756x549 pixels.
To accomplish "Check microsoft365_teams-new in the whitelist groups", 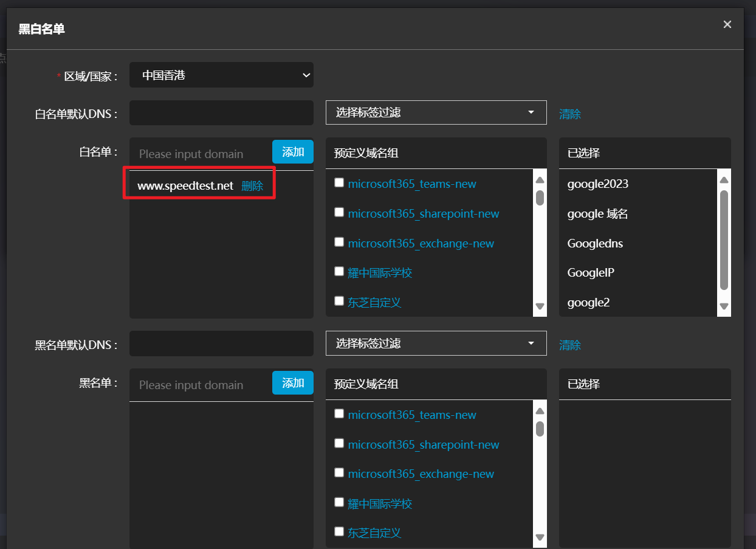I will [x=339, y=182].
